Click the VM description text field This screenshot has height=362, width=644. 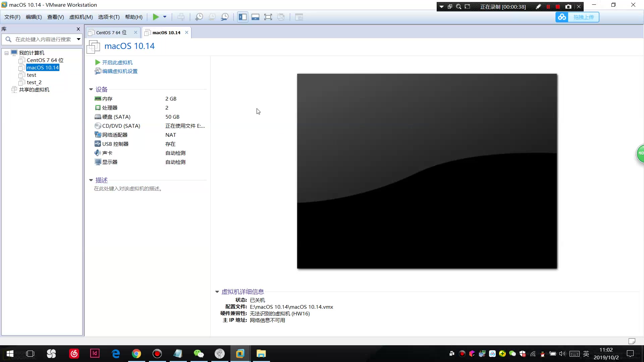[x=128, y=189]
